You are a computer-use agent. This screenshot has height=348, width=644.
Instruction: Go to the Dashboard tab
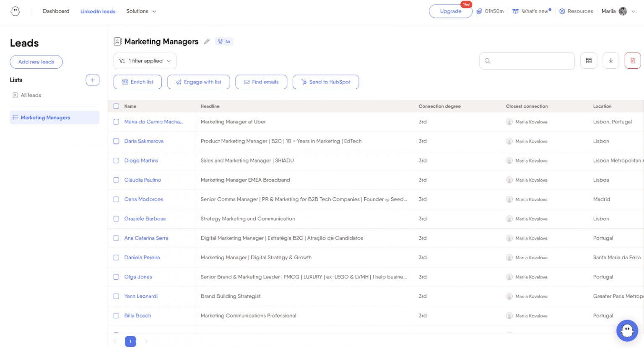point(56,11)
